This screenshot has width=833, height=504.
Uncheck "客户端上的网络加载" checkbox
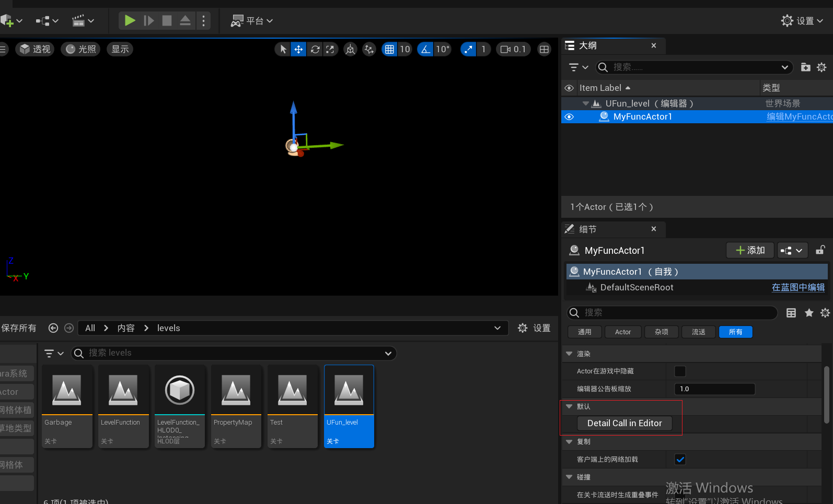tap(680, 460)
